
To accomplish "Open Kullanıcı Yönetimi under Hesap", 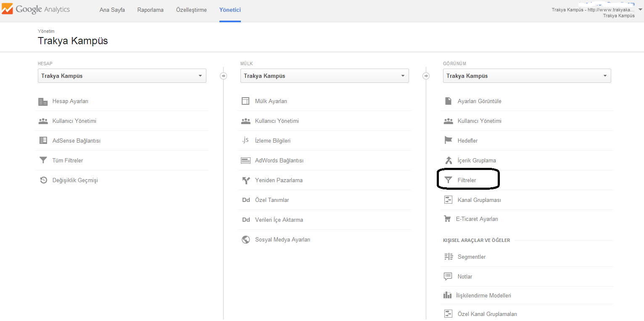I will 74,121.
